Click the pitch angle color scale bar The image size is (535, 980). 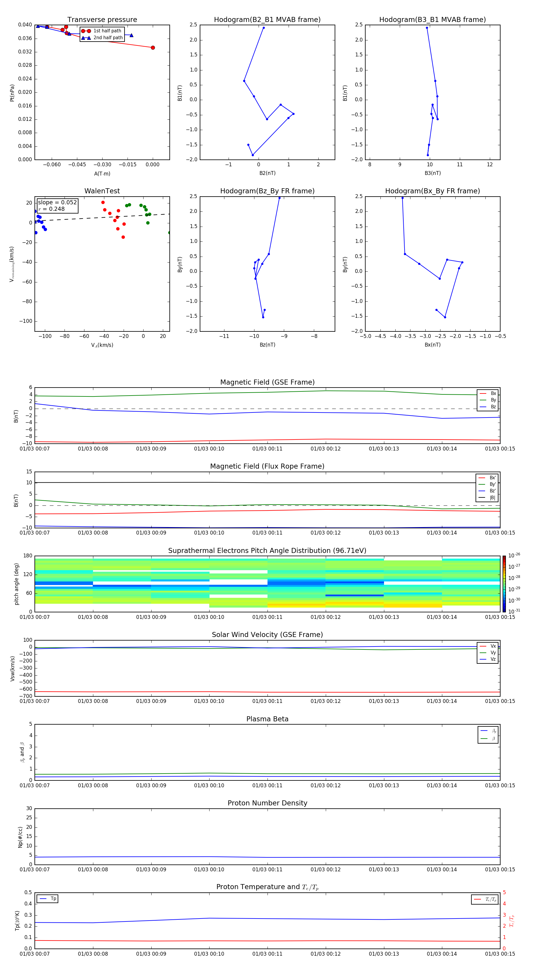point(504,584)
